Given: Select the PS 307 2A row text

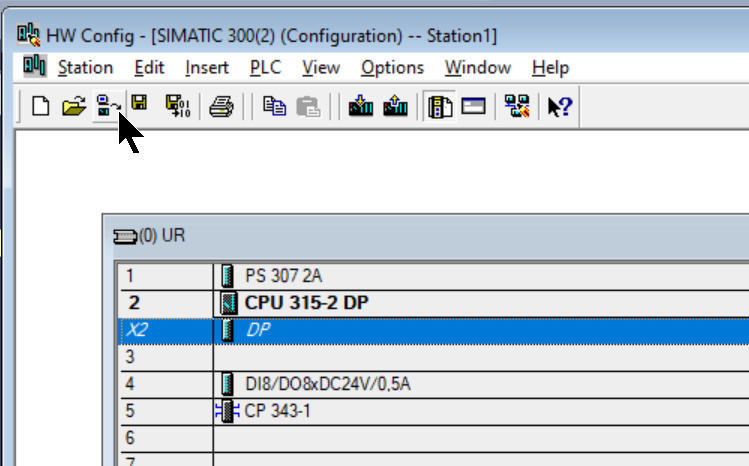Looking at the screenshot, I should 283,276.
